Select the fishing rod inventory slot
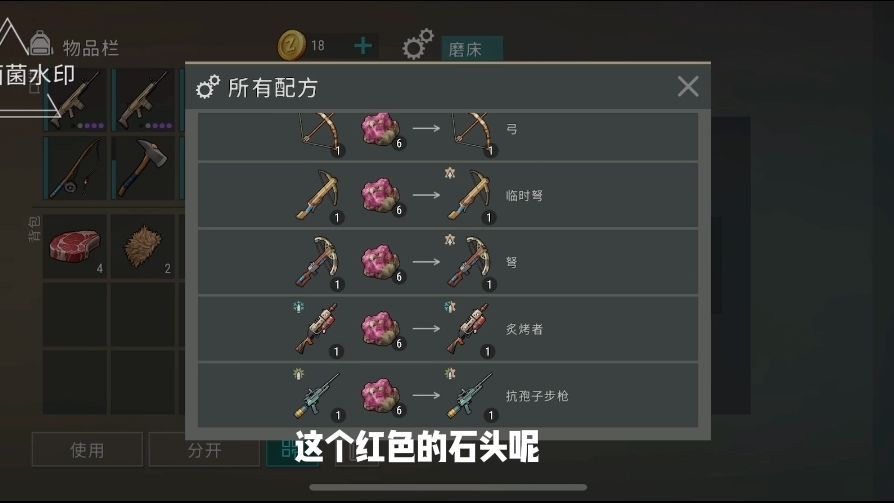The height and width of the screenshot is (503, 894). coord(75,168)
